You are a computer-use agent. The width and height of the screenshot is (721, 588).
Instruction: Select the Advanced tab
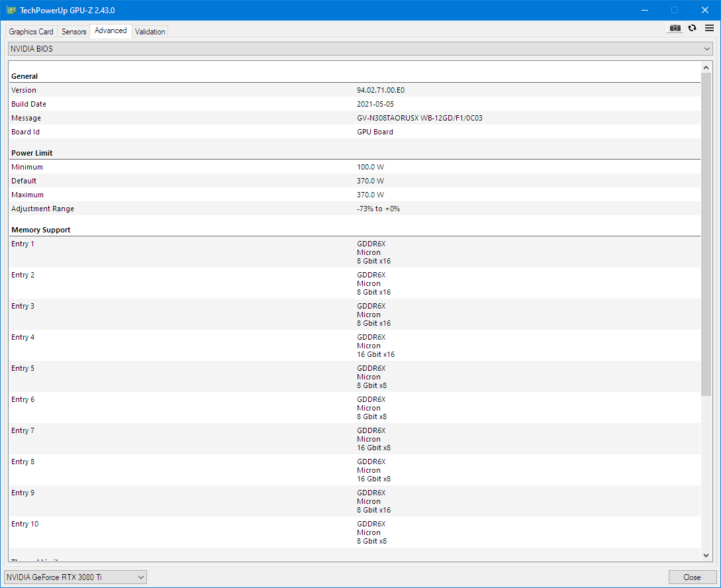(111, 31)
